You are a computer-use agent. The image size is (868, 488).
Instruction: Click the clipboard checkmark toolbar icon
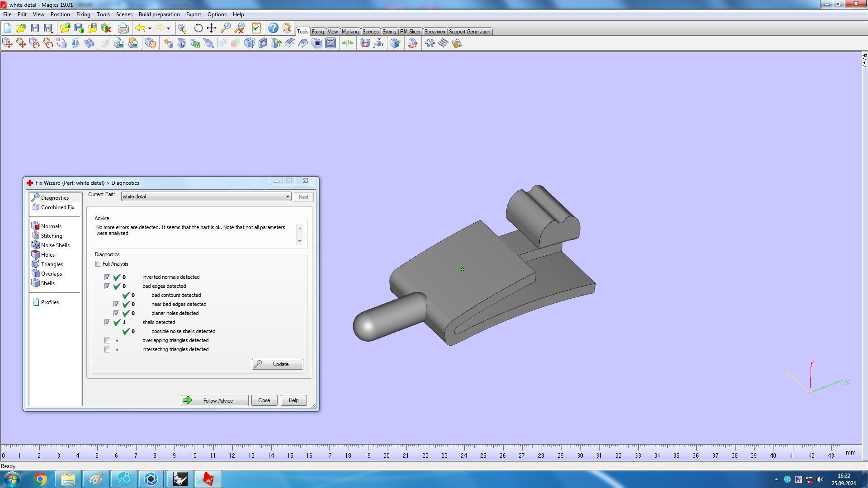tap(256, 28)
